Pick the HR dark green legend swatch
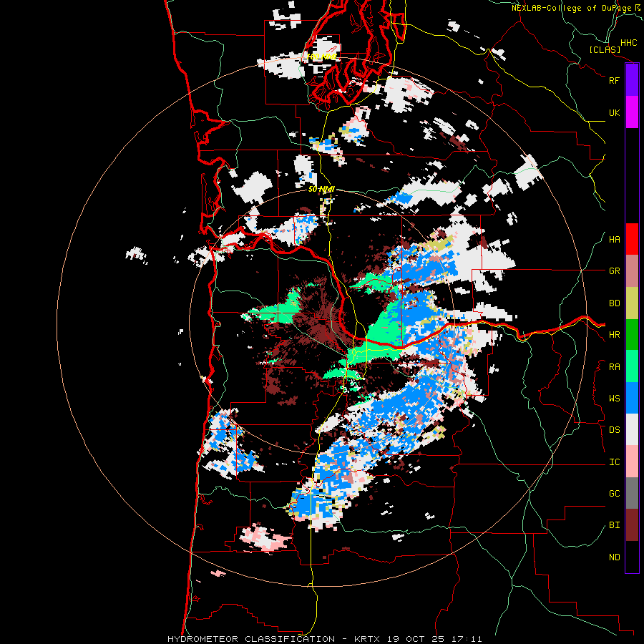This screenshot has height=644, width=644. [x=632, y=335]
